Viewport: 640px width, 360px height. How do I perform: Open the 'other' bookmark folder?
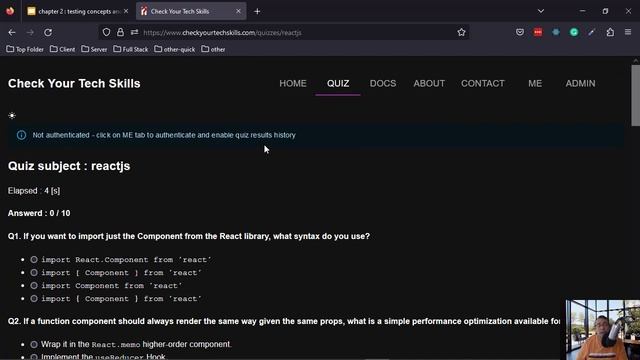click(x=213, y=49)
